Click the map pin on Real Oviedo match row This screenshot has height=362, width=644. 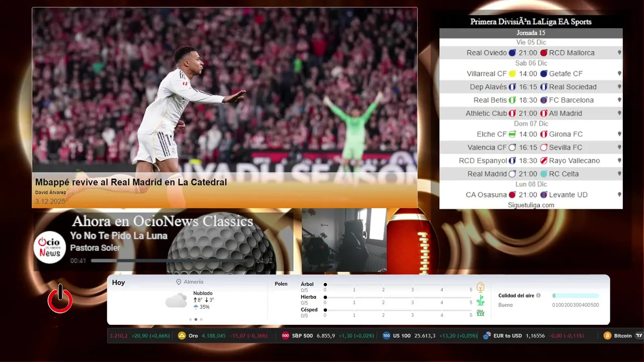pos(619,53)
